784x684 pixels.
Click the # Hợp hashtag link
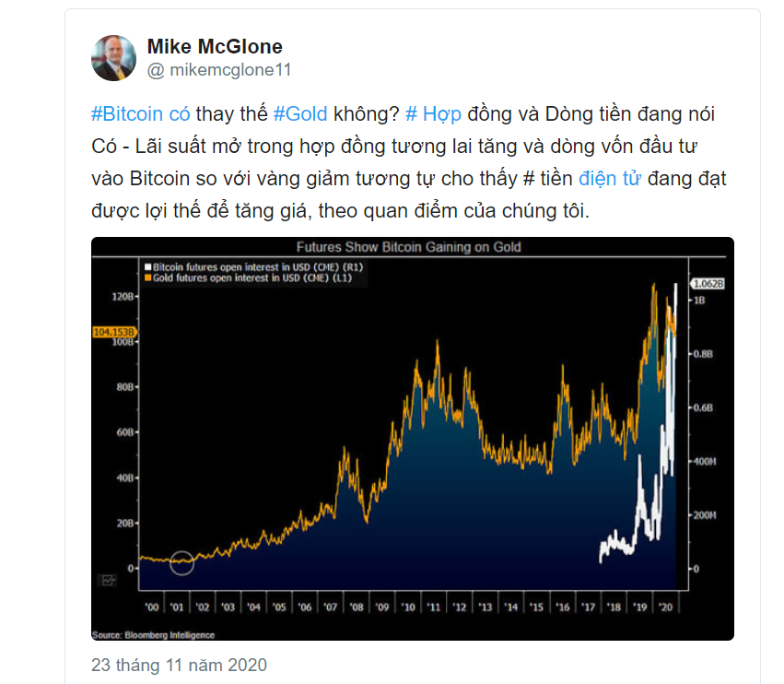[433, 114]
